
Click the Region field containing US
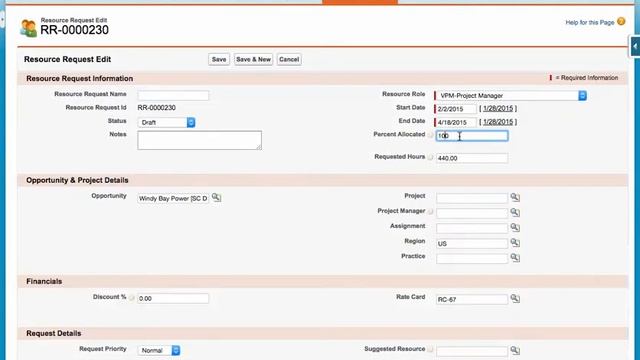pyautogui.click(x=472, y=243)
